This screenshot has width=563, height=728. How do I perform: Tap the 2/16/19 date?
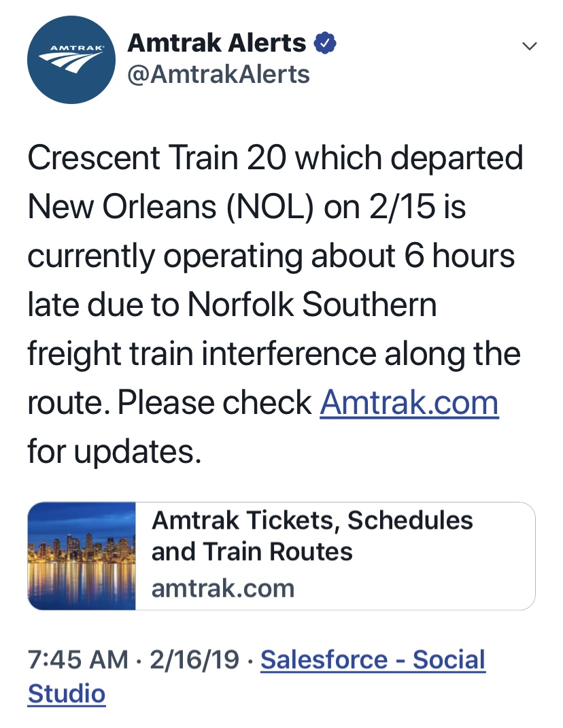[194, 660]
